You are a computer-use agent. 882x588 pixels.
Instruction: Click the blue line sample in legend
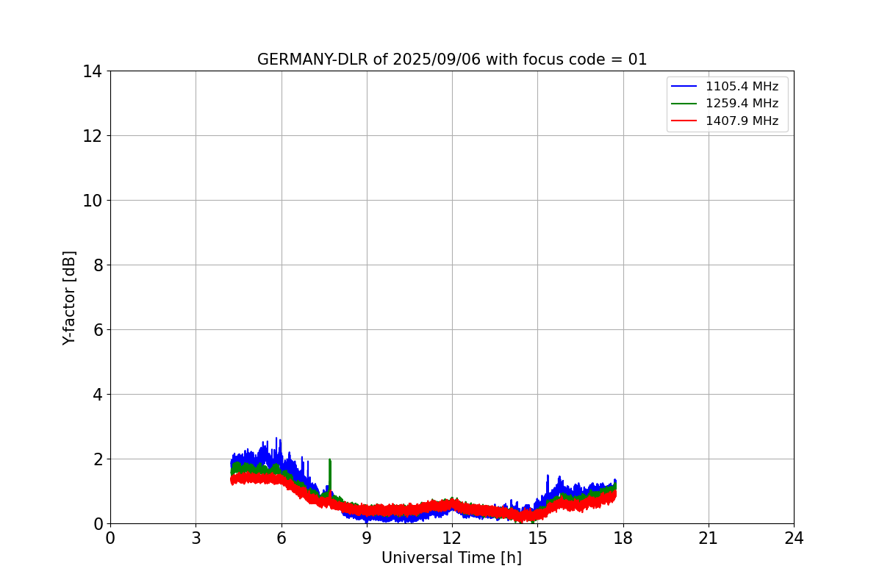[x=684, y=87]
